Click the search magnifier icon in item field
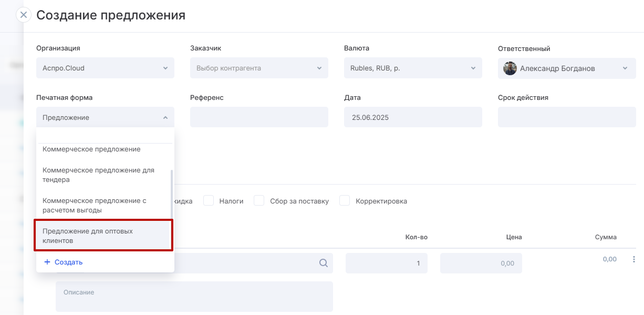 click(324, 263)
